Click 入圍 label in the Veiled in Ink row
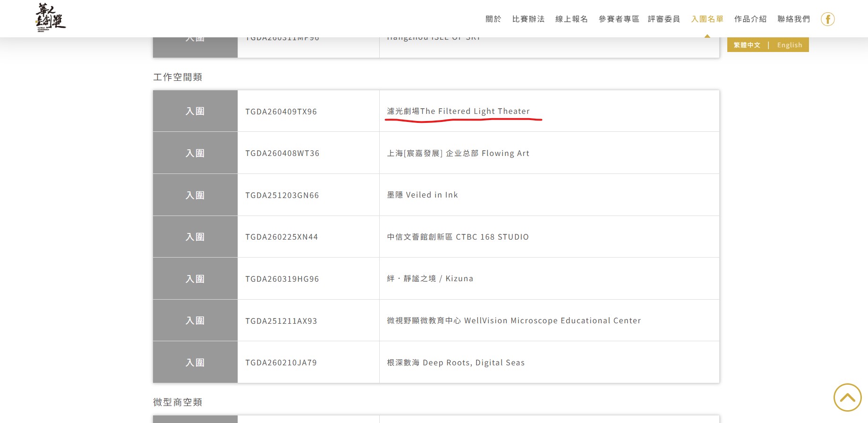Viewport: 868px width, 423px height. click(x=195, y=195)
